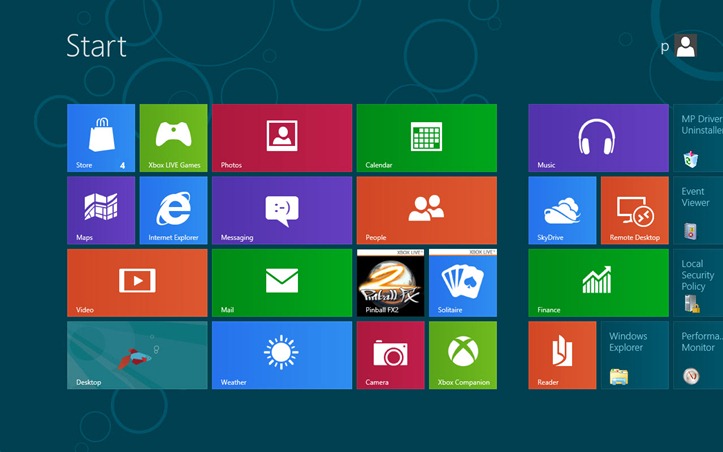This screenshot has width=723, height=452.
Task: Click the Store update count '4'
Action: [x=122, y=165]
